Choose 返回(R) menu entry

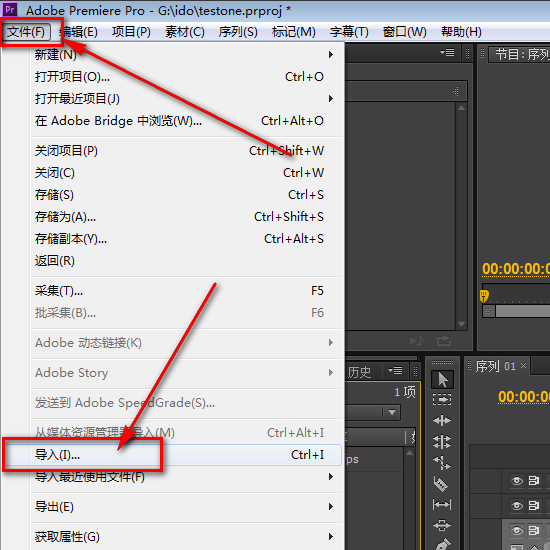coord(186,261)
